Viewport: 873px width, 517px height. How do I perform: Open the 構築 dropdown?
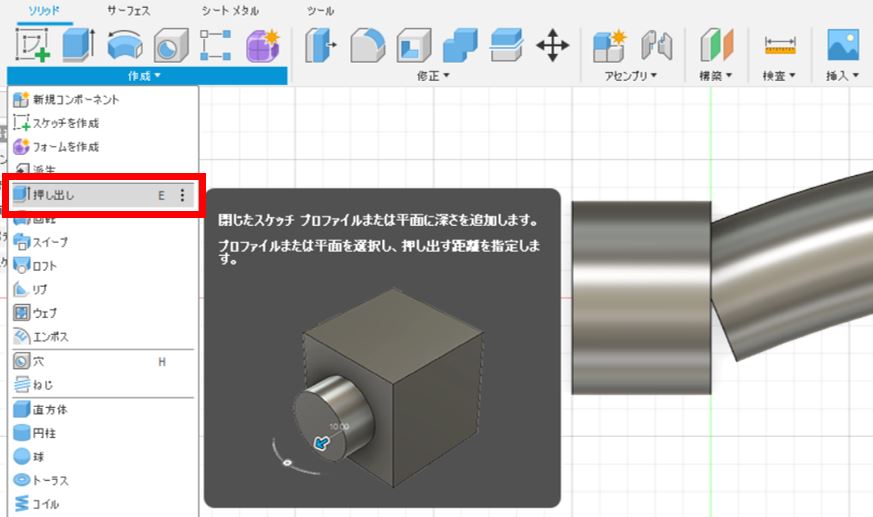point(716,76)
